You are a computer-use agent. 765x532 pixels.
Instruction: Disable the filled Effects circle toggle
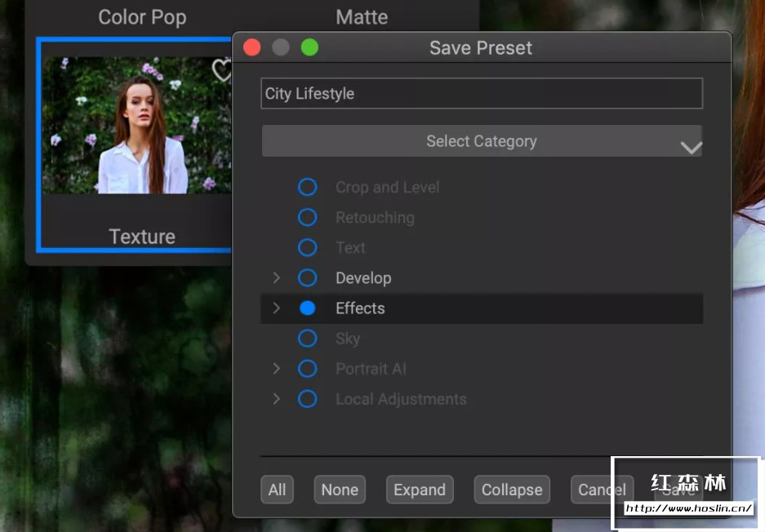click(x=307, y=308)
